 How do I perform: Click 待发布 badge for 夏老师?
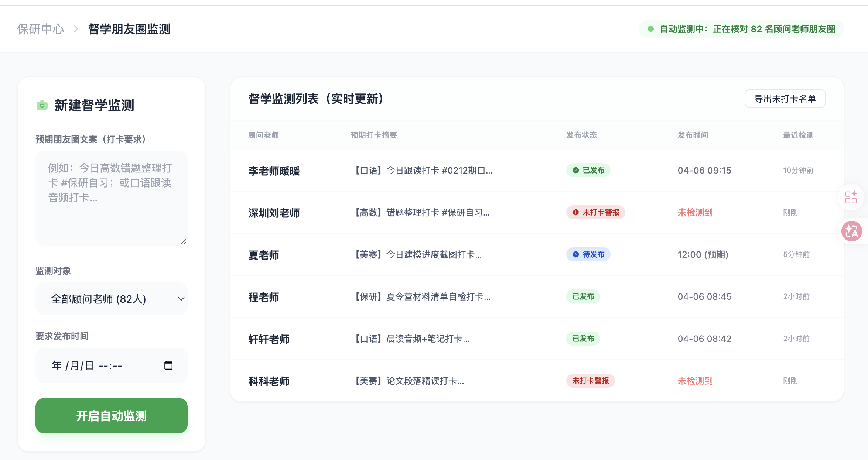[x=588, y=254]
